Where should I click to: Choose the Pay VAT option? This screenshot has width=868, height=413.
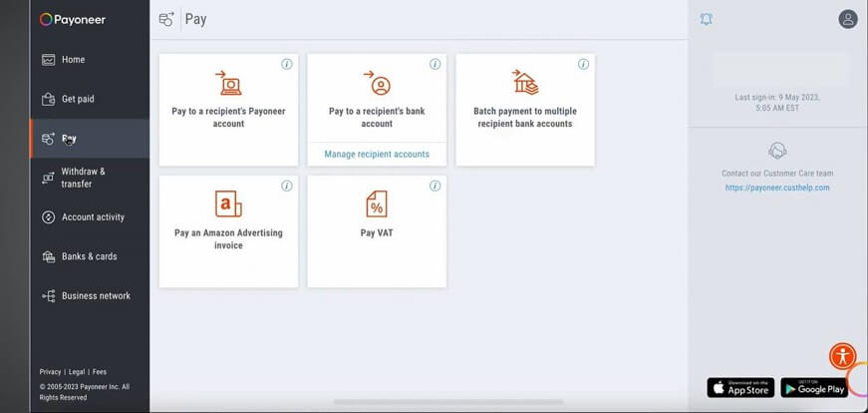377,231
